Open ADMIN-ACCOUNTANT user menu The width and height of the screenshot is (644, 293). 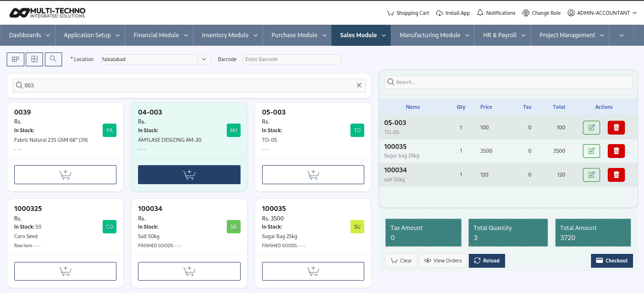602,13
